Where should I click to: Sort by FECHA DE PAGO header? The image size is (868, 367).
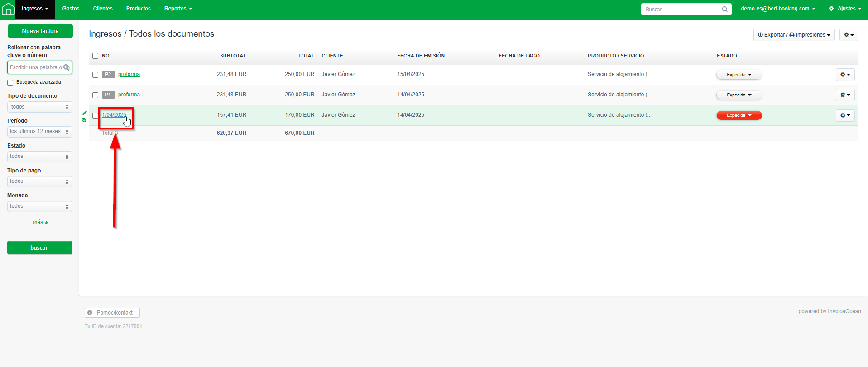pyautogui.click(x=519, y=56)
